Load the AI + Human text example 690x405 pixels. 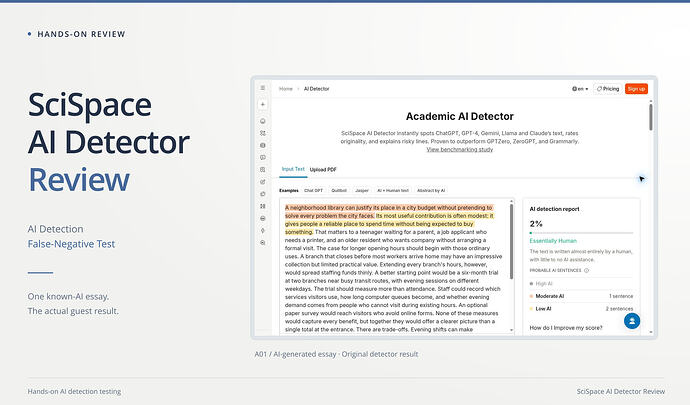[393, 191]
